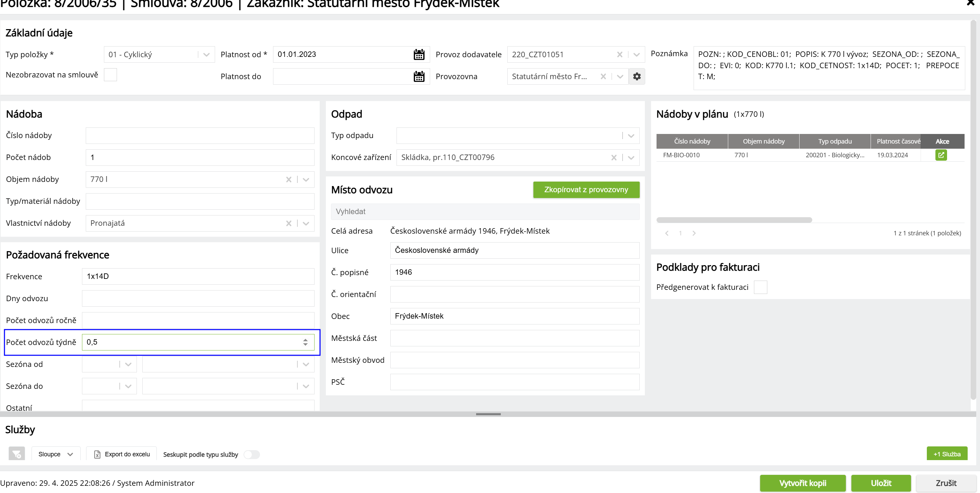980x493 pixels.
Task: Open the Sloupce columns dropdown
Action: [56, 454]
